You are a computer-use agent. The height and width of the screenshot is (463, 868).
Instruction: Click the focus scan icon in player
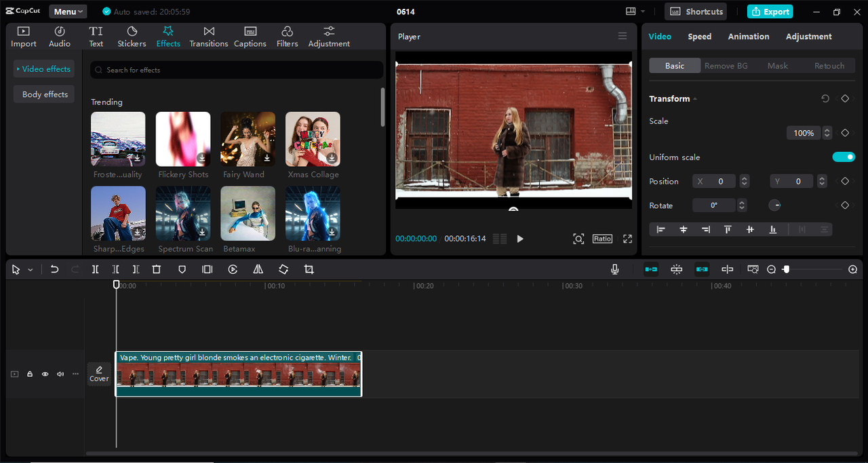point(578,239)
